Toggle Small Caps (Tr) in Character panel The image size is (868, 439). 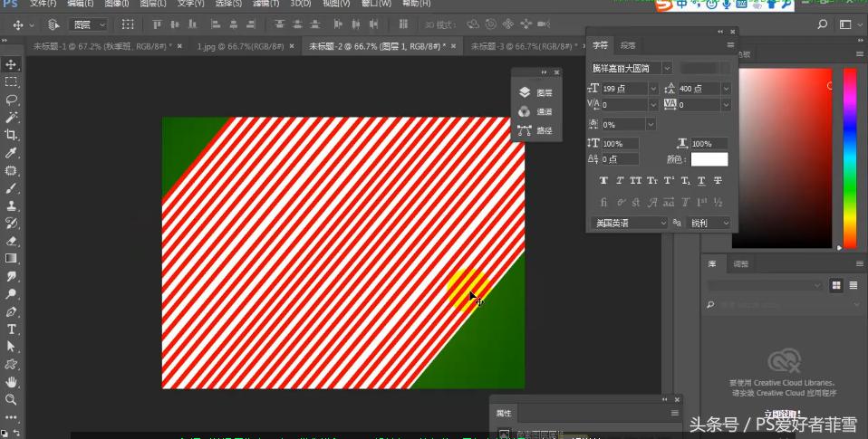652,181
